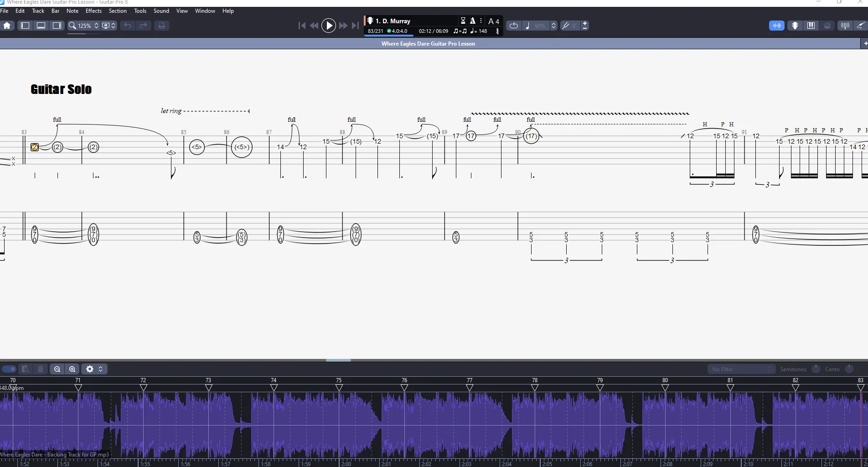The width and height of the screenshot is (868, 467).
Task: Click the tuning fork icon in LCD
Action: coord(497,31)
